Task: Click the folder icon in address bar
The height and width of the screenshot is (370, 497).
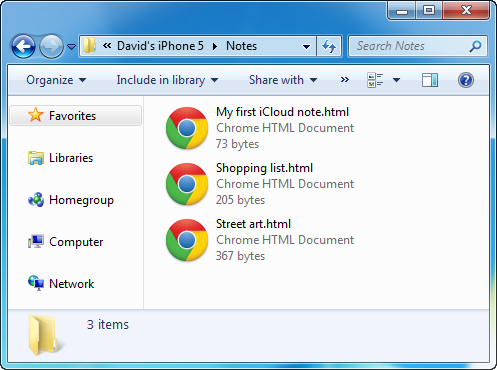Action: pos(89,46)
